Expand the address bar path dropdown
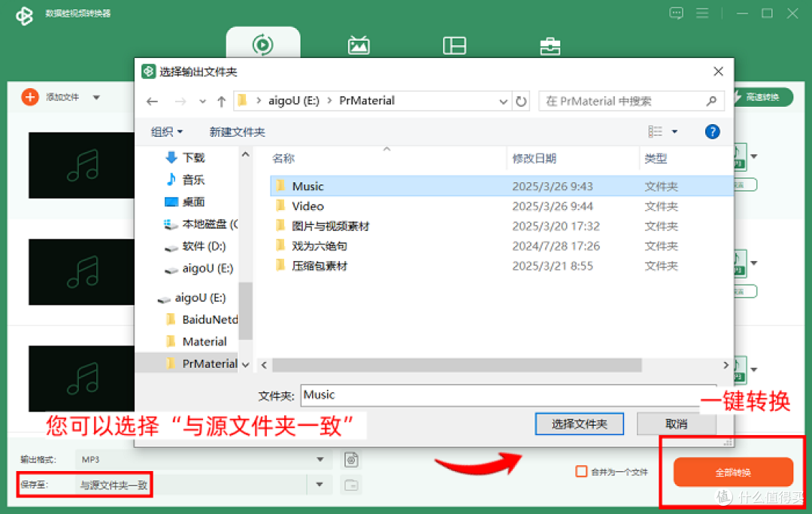Viewport: 812px width, 514px height. tap(503, 102)
